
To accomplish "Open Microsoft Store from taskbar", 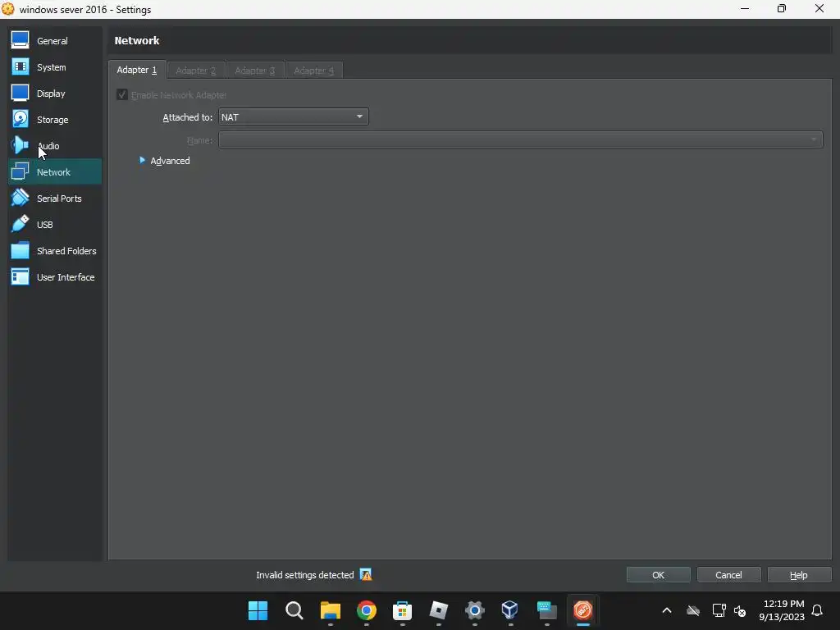I will click(x=402, y=610).
